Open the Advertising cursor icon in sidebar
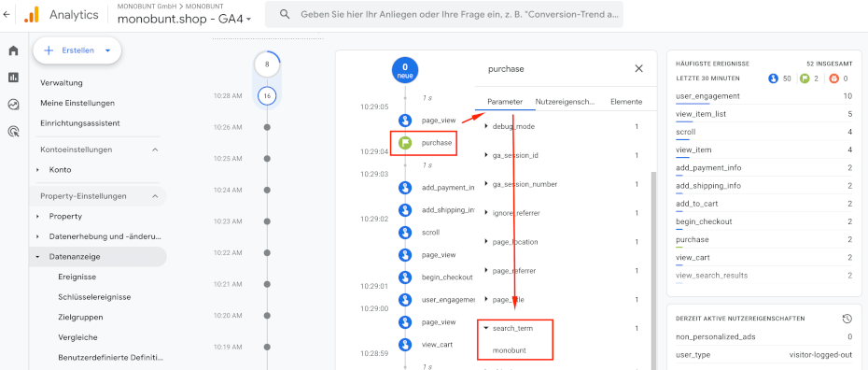The width and height of the screenshot is (868, 370). [x=14, y=131]
